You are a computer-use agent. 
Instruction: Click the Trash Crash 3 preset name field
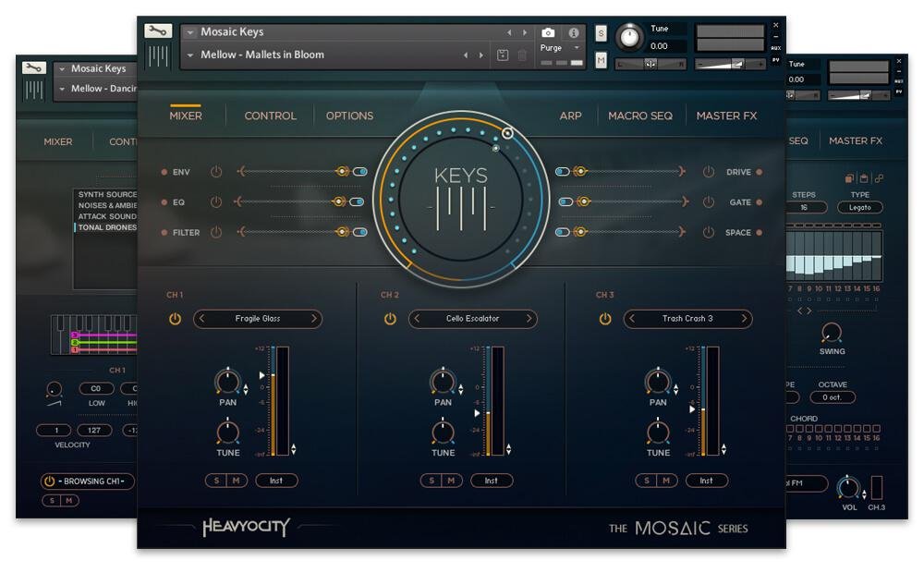(688, 318)
